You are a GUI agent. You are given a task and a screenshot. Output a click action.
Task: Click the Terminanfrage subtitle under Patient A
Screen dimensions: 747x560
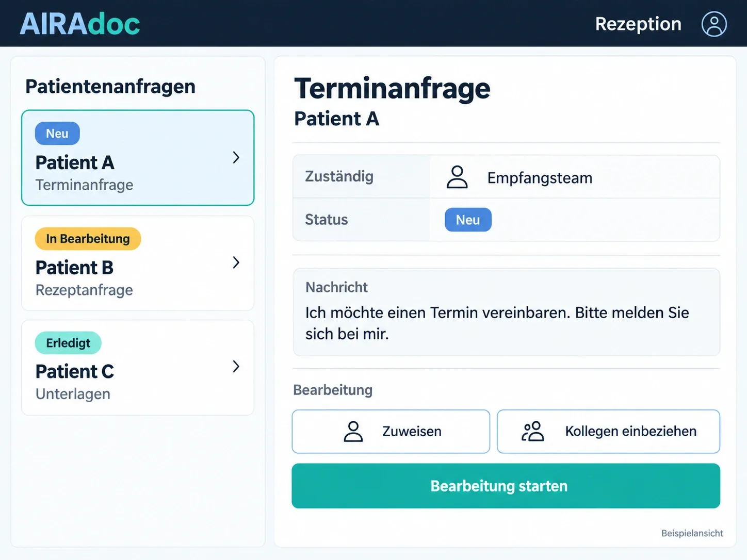84,185
